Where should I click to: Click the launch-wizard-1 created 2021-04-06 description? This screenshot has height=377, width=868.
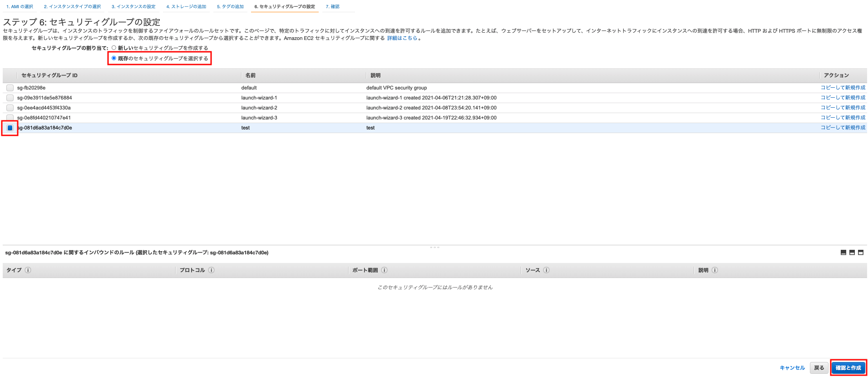pos(431,98)
